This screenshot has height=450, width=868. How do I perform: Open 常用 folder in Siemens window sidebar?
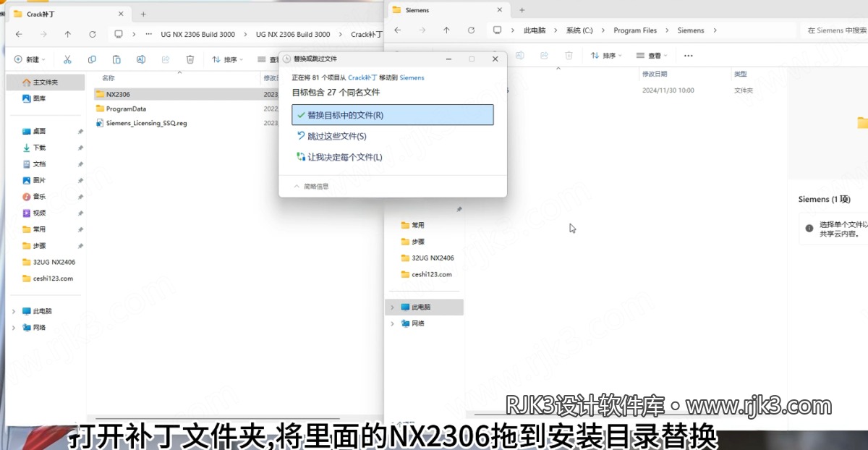(x=413, y=225)
